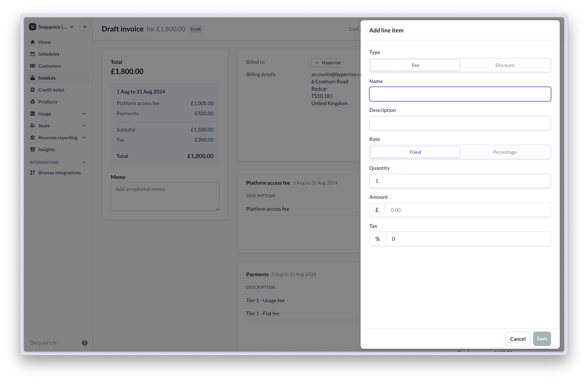Image resolution: width=588 pixels, height=382 pixels.
Task: Click the Tax percentage field
Action: 468,239
